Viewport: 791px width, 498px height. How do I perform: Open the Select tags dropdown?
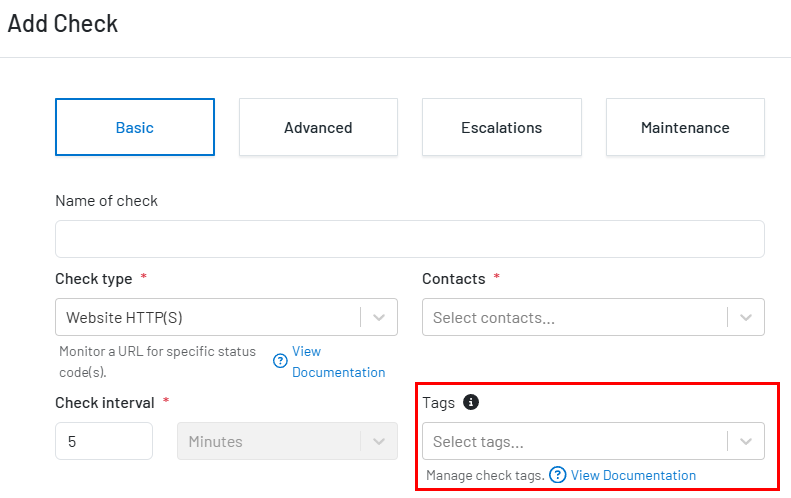[593, 441]
